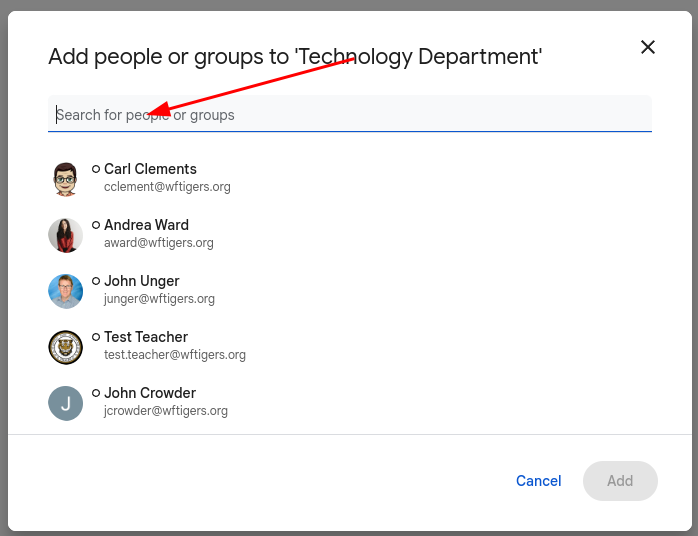
Task: Cancel adding people to the group
Action: point(539,481)
